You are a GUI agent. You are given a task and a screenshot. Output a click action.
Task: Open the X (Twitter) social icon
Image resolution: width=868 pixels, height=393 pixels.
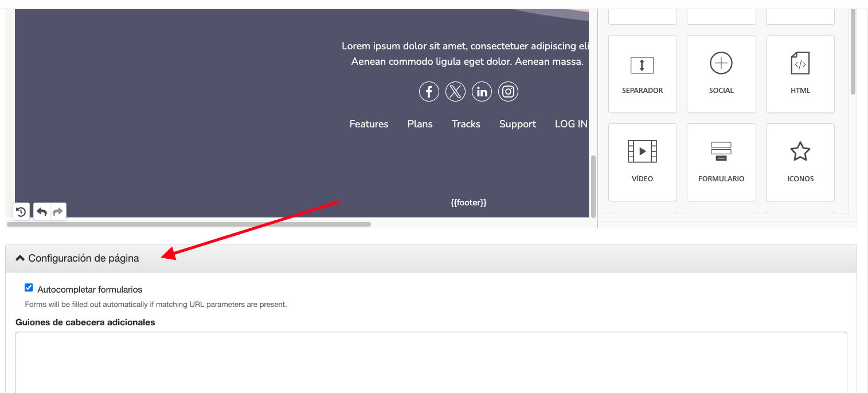455,92
